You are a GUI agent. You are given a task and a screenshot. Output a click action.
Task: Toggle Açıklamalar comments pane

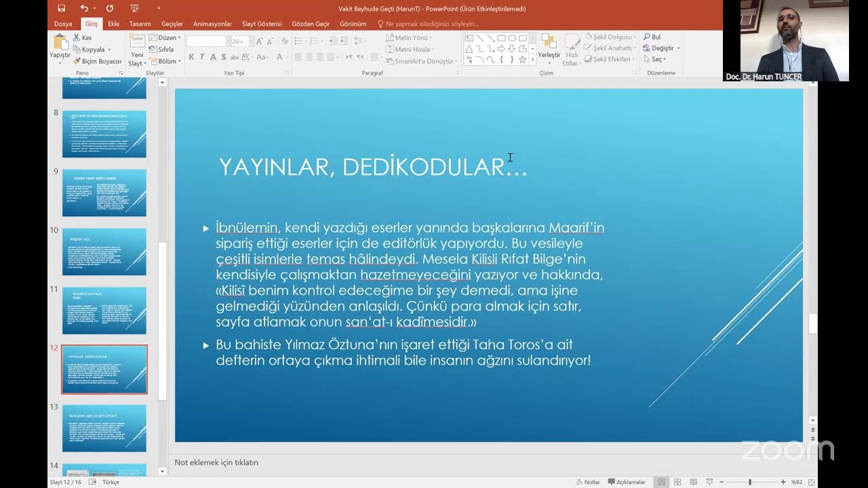627,482
